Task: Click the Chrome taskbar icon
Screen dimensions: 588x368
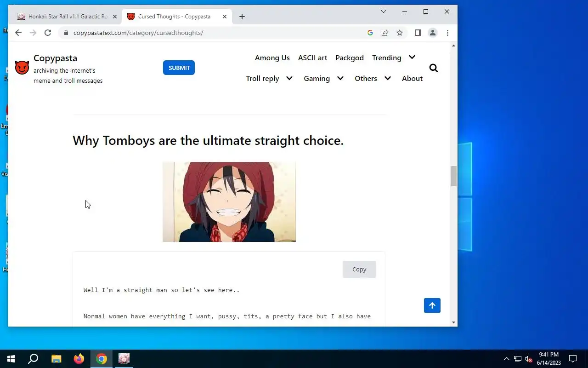Action: pos(102,359)
